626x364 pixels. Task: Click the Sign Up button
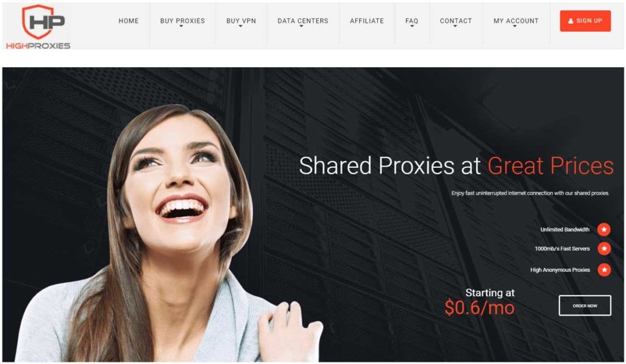tap(585, 21)
